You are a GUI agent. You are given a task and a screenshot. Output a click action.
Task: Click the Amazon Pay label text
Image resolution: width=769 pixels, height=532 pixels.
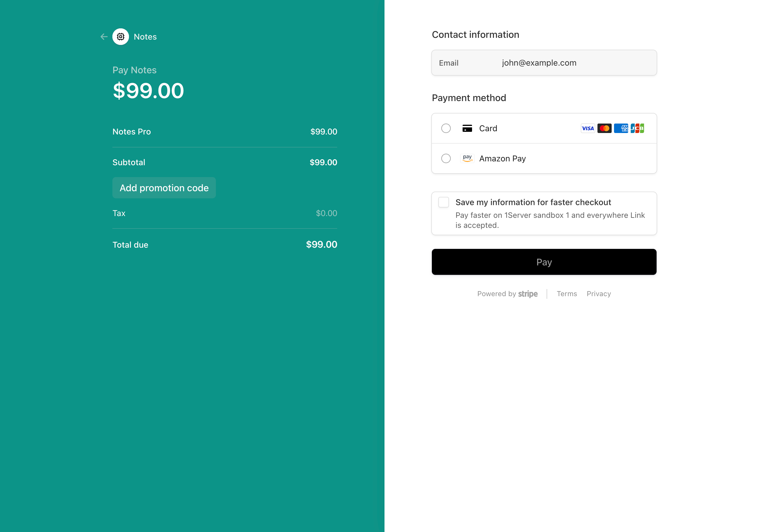click(x=502, y=158)
